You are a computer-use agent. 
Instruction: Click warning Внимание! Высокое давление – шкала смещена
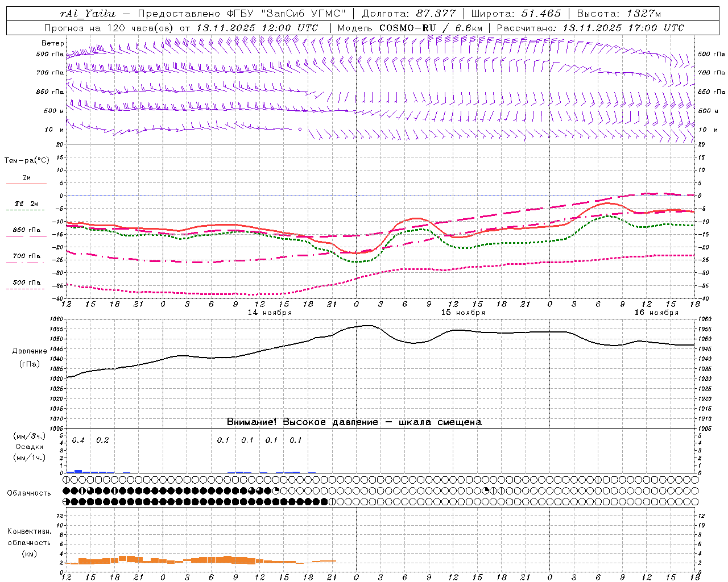354,422
